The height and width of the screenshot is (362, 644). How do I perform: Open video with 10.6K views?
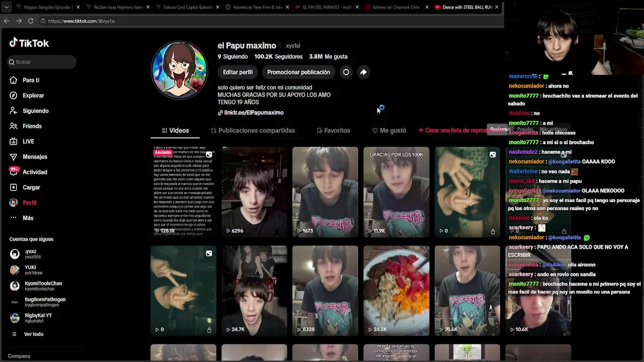538,291
